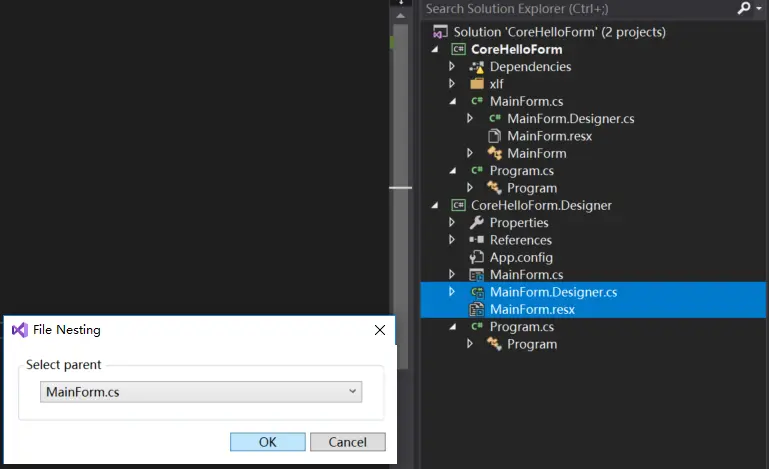
Task: Select the MainForm class entry
Action: click(x=537, y=154)
